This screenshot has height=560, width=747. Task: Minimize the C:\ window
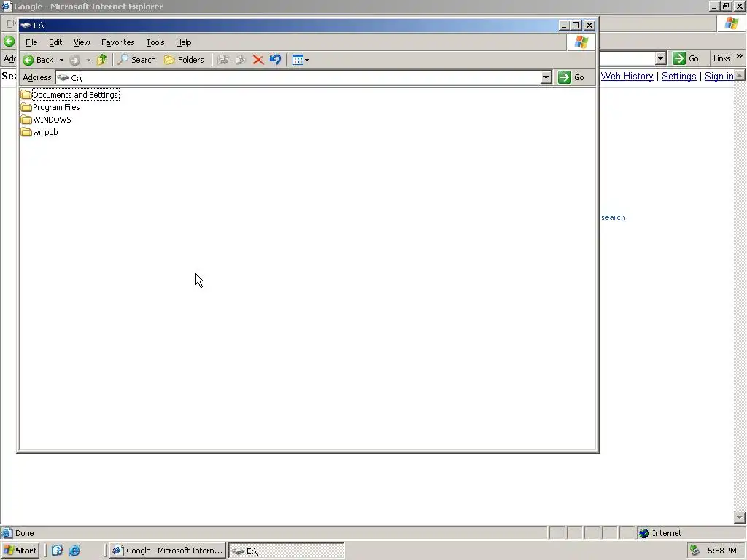pos(564,26)
